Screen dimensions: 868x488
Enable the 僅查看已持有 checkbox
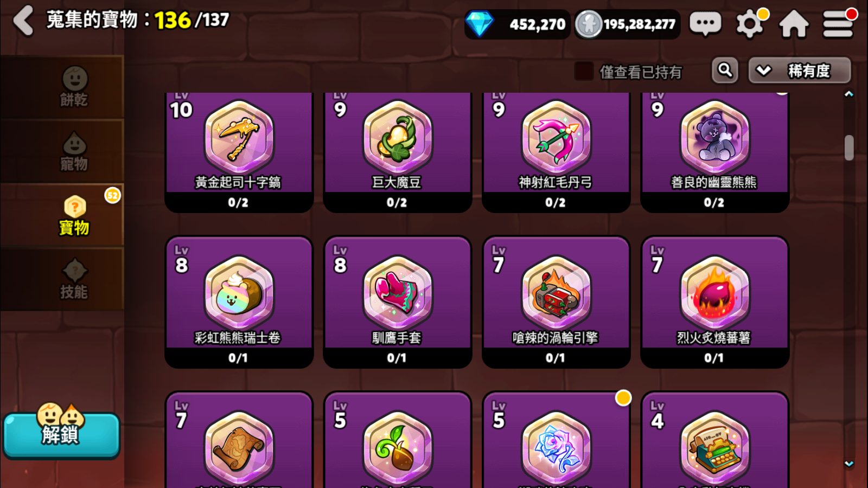pos(584,71)
